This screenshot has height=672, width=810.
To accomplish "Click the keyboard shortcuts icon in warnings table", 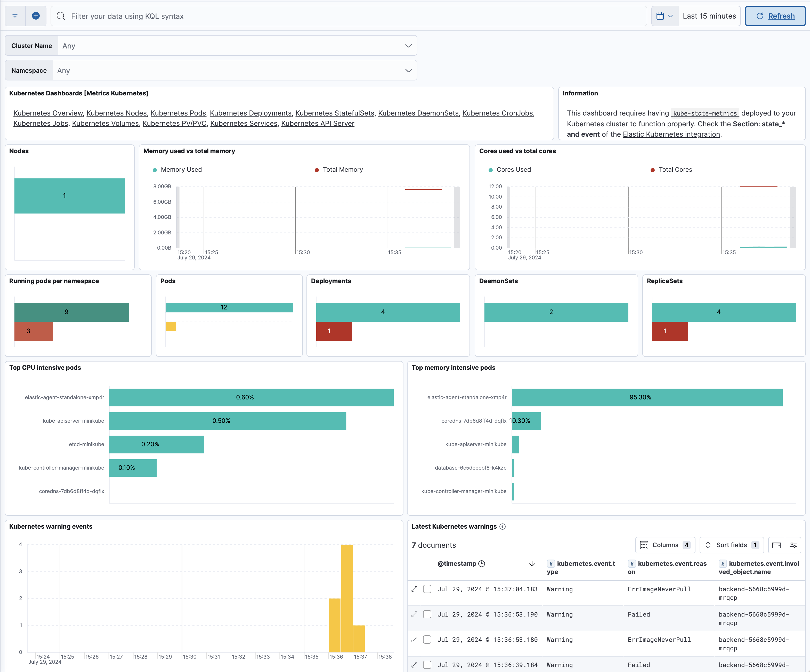I will click(x=776, y=545).
